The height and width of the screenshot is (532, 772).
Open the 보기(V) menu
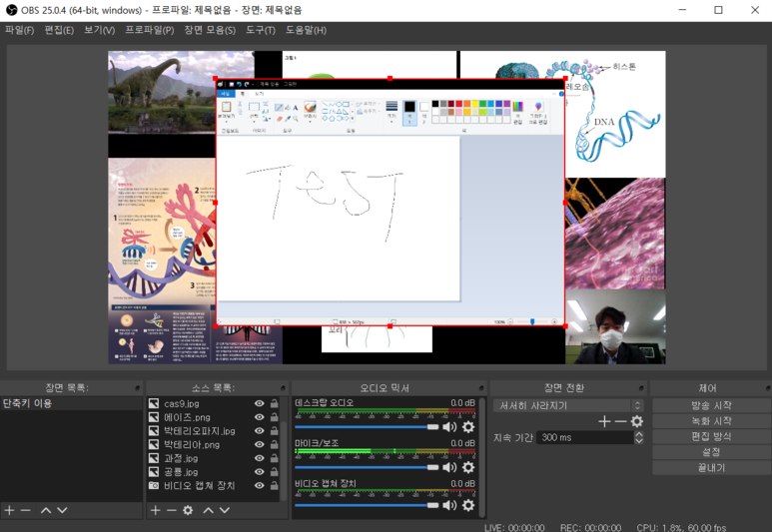click(x=100, y=30)
